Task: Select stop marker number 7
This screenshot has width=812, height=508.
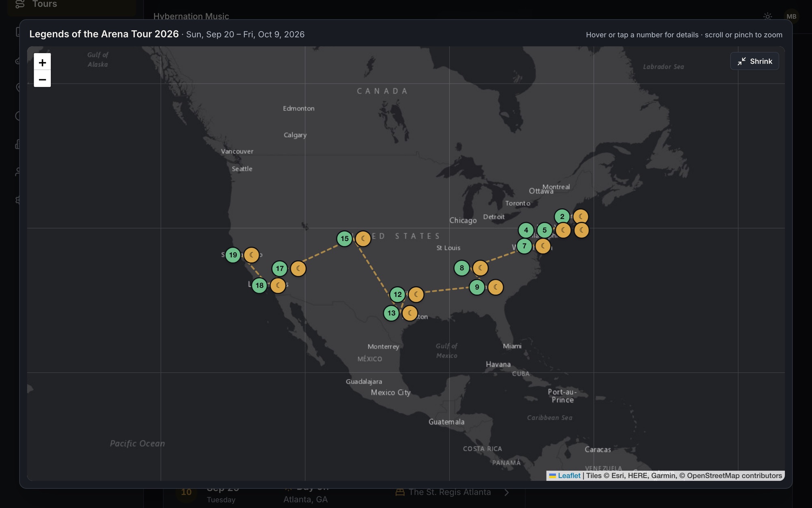Action: point(525,246)
